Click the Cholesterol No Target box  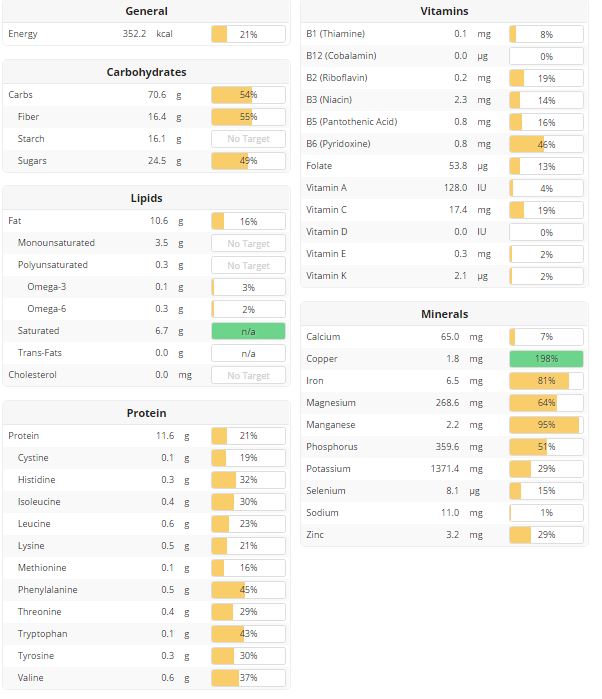(x=248, y=375)
